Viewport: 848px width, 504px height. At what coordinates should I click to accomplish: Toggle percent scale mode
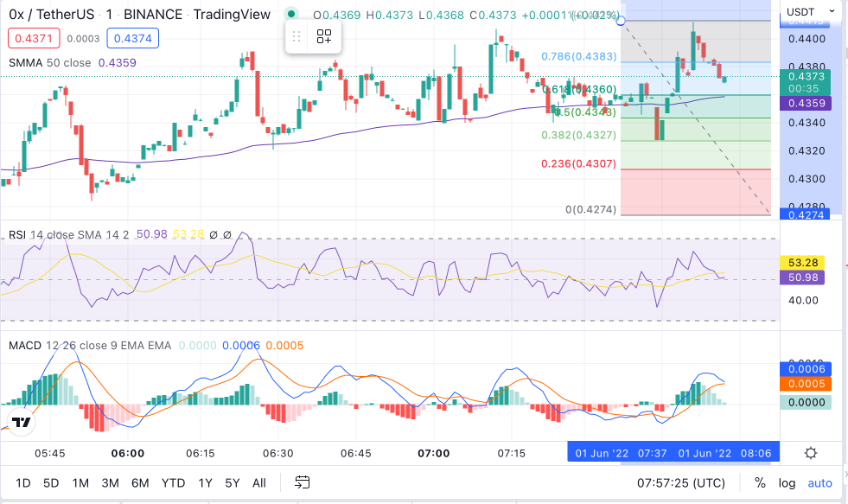(760, 483)
